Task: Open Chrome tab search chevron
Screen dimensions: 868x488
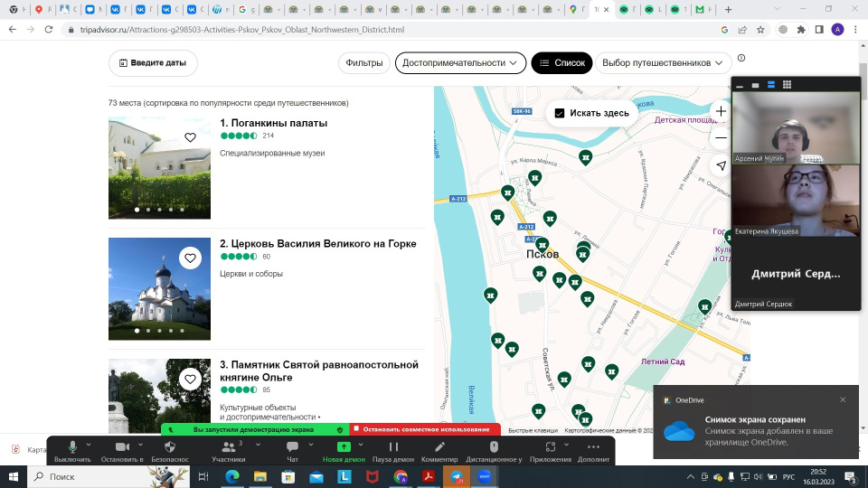Action: (778, 9)
